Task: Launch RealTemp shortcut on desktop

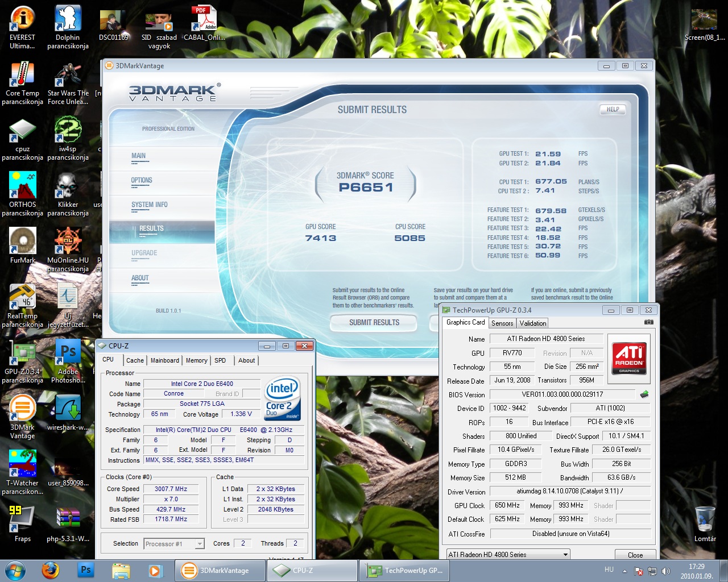Action: (22, 306)
